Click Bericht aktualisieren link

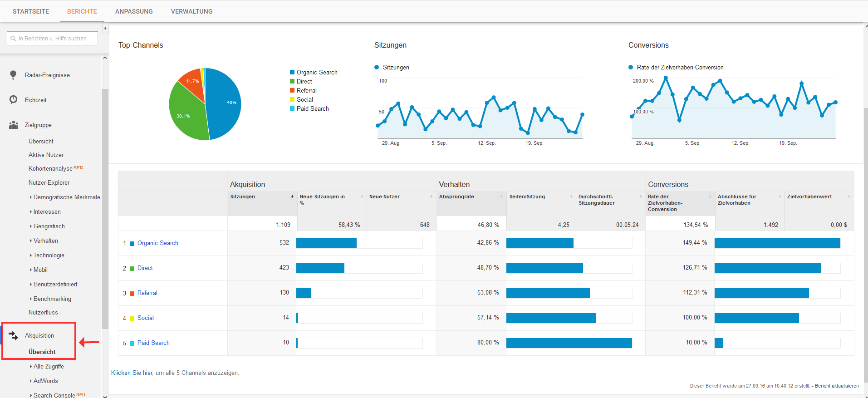pos(837,386)
